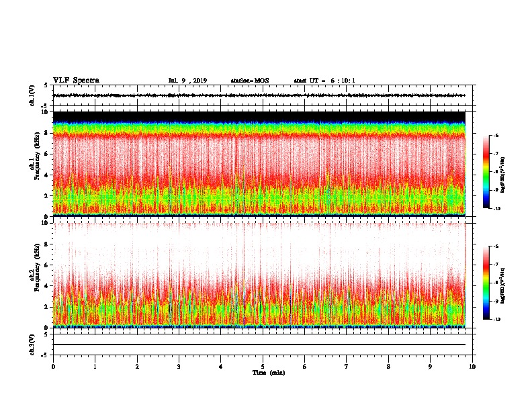Viewport: 532px width, 411px height.
Task: Click the "8" kHz tick on ch.1 frequency axis
Action: click(x=46, y=133)
